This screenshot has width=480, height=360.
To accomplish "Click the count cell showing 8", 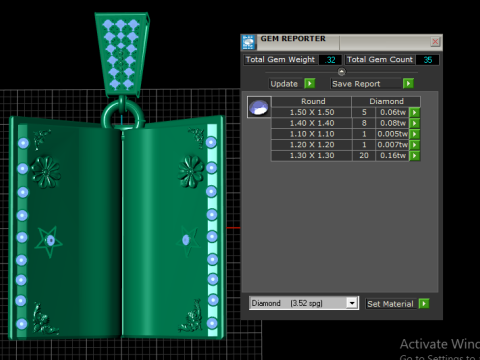I will click(x=364, y=123).
